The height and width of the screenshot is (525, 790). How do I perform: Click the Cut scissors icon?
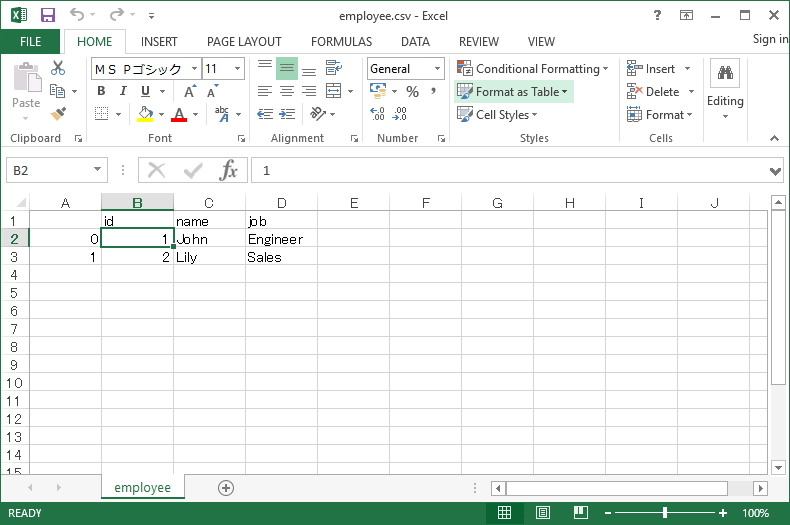[58, 68]
